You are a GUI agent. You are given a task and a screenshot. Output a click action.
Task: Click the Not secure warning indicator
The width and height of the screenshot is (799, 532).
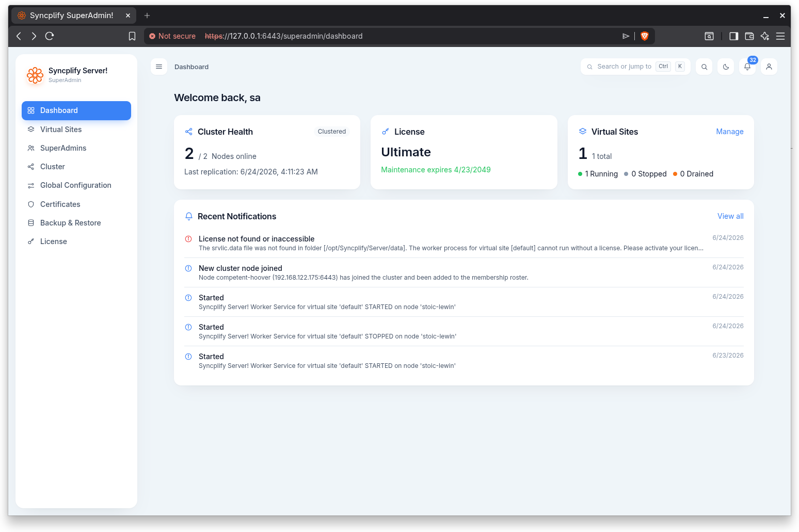tap(172, 36)
